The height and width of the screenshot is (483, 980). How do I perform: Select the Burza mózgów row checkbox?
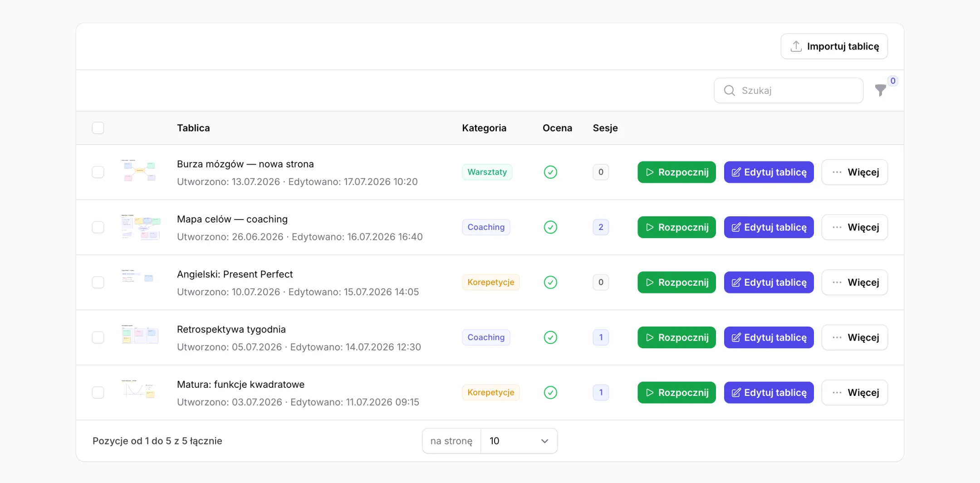[x=98, y=172]
